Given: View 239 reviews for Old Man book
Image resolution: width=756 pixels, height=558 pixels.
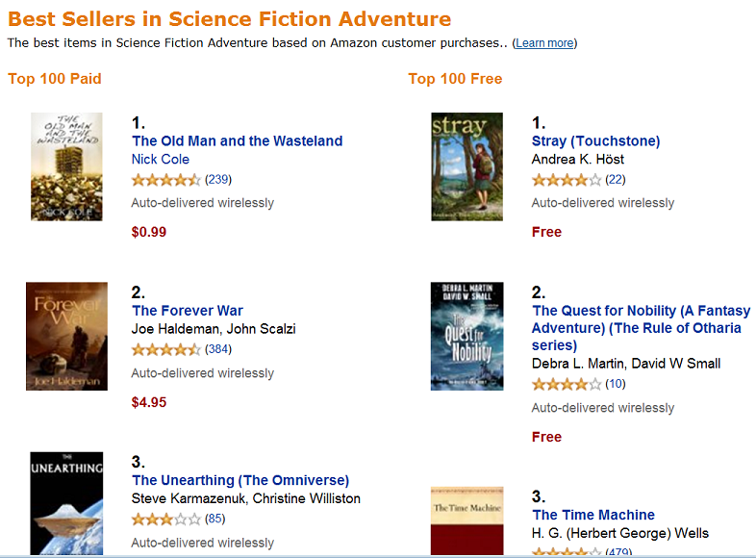Looking at the screenshot, I should [218, 179].
